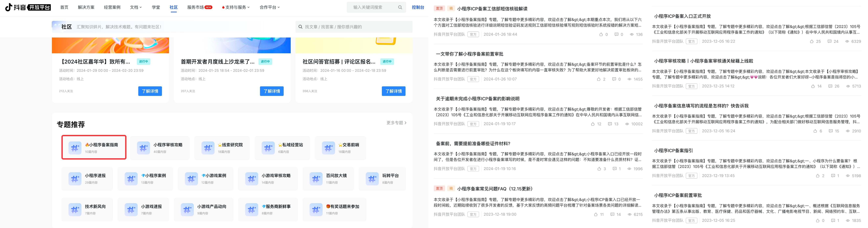Image resolution: width=868 pixels, height=228 pixels.
Task: Open the 2024社区嘉年华 banner image
Action: [x=110, y=45]
